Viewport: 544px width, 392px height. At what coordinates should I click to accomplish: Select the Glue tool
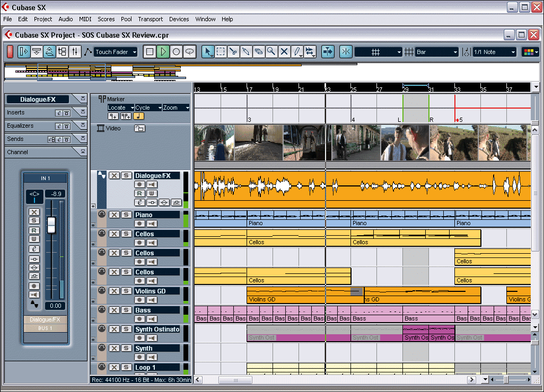pos(245,52)
